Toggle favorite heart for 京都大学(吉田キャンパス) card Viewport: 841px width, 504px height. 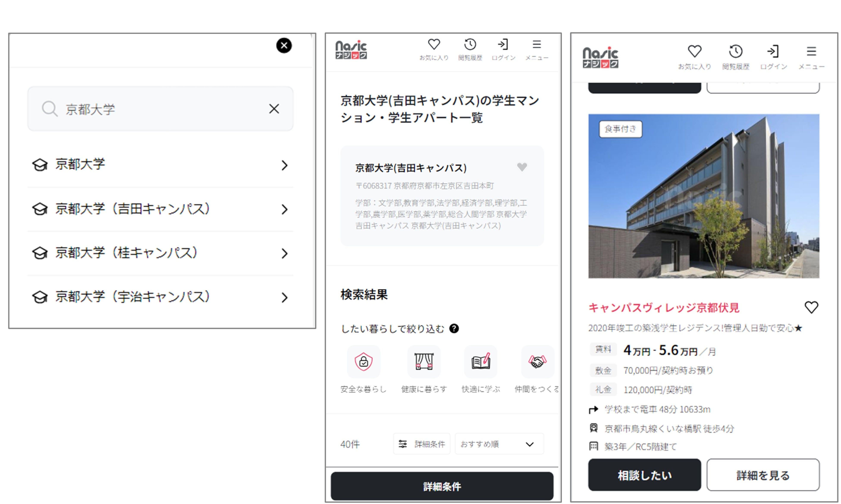pos(522,167)
